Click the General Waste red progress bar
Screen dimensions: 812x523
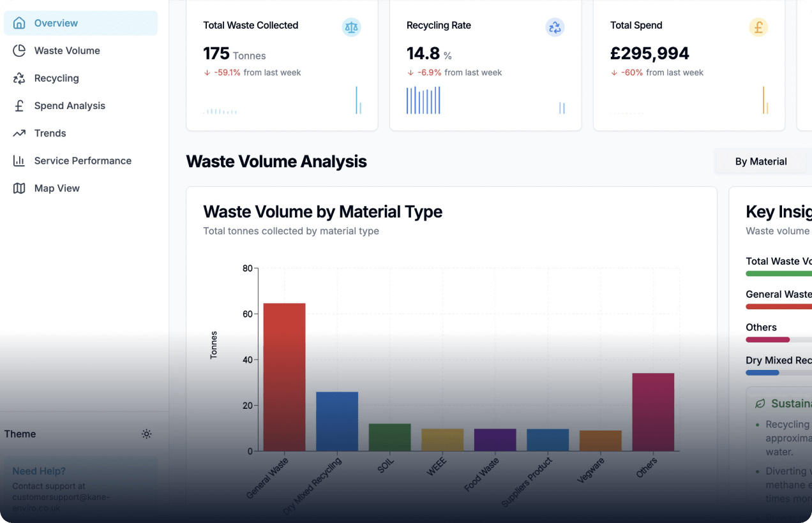779,307
